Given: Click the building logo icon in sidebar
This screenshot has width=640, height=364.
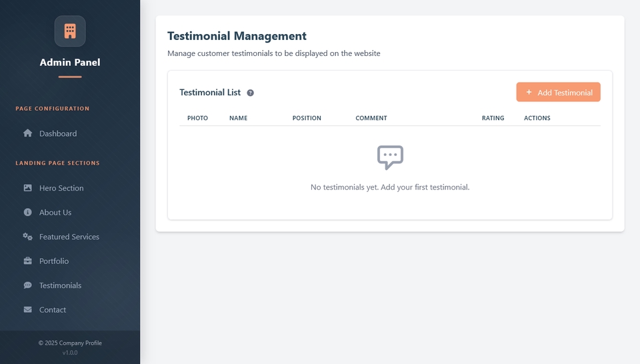Looking at the screenshot, I should [70, 31].
